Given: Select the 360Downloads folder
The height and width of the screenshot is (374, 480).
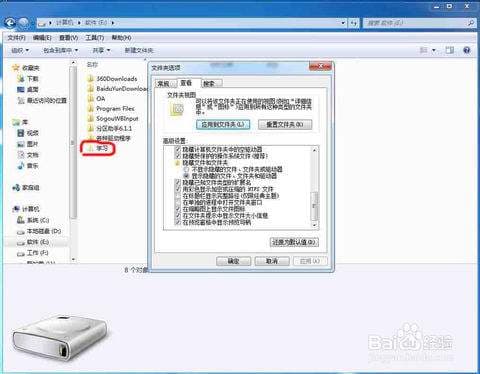Looking at the screenshot, I should [x=112, y=79].
